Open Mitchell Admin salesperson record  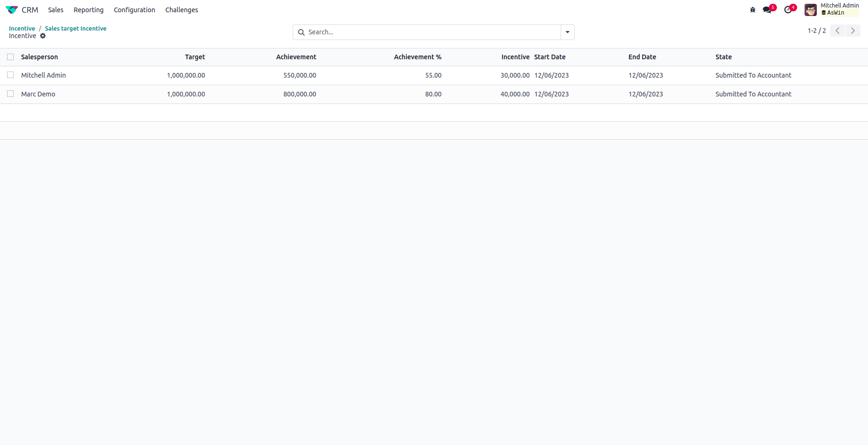pos(44,75)
